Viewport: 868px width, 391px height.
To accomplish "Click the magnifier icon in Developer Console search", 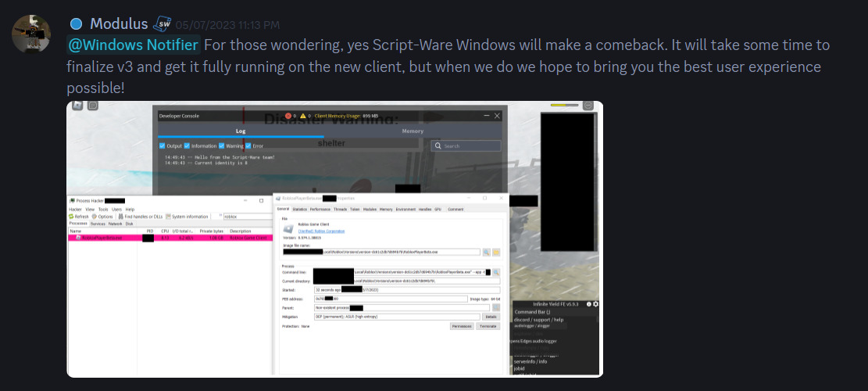I will pyautogui.click(x=438, y=146).
